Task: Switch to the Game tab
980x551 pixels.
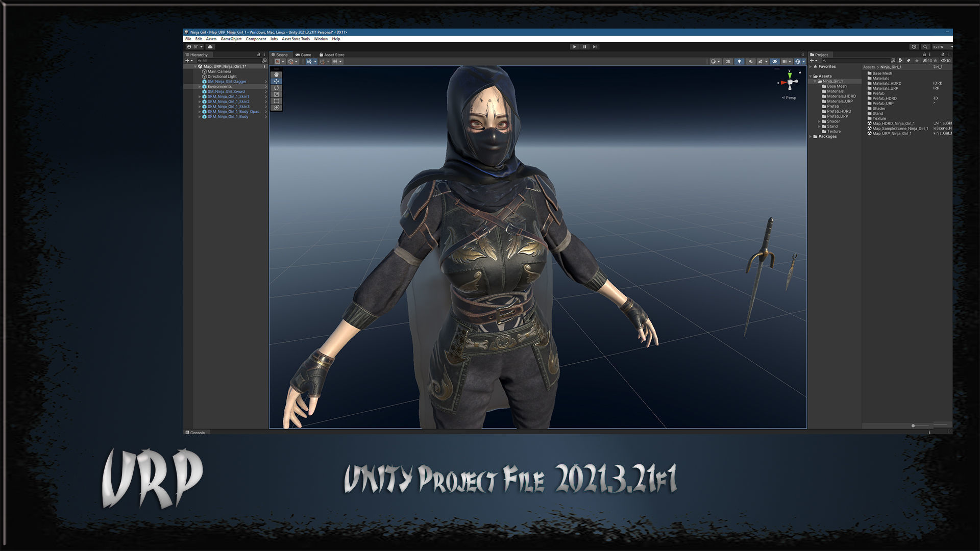Action: coord(303,55)
